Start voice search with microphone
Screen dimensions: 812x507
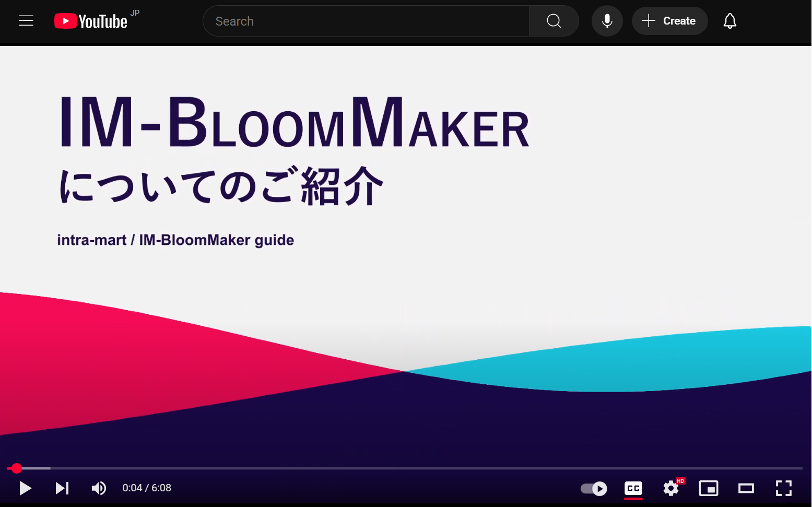coord(607,21)
